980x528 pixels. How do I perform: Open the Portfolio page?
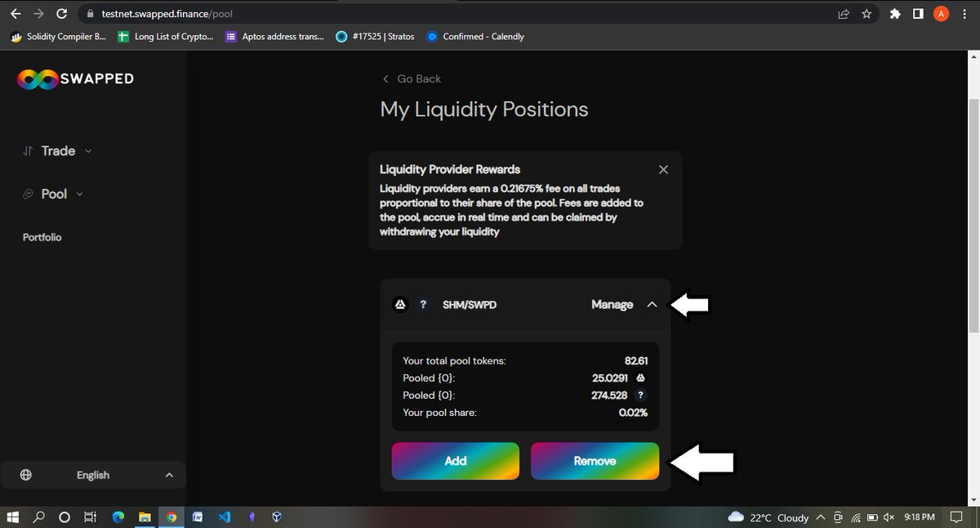pos(42,237)
